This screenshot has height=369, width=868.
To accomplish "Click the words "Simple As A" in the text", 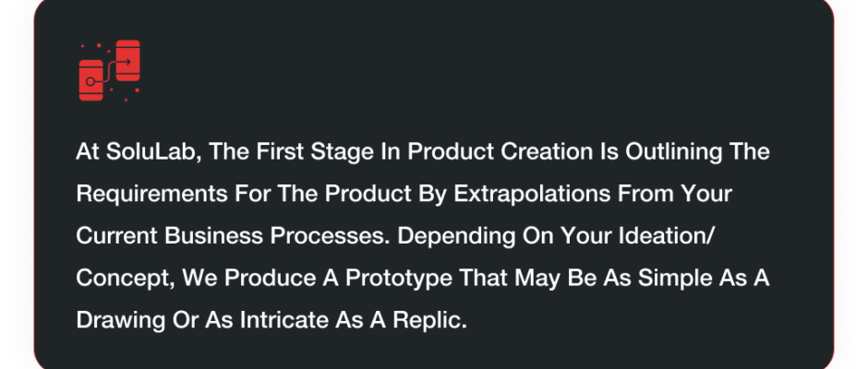I will pos(704,278).
